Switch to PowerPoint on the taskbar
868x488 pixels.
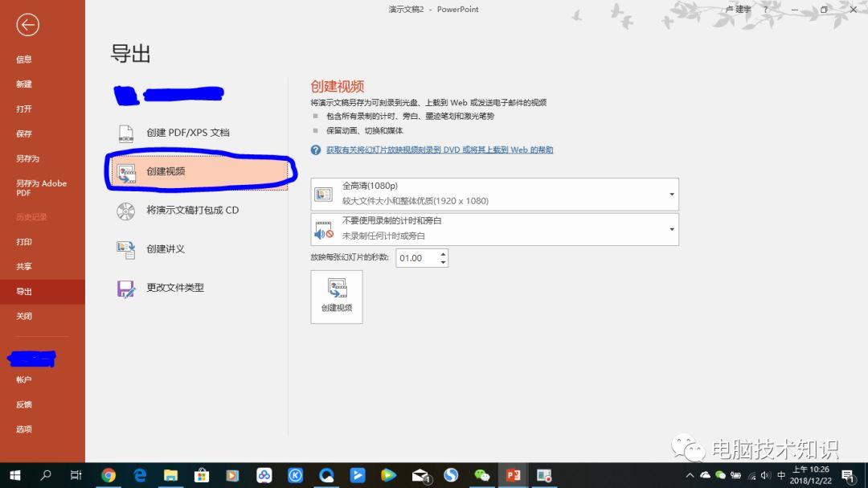coord(513,475)
